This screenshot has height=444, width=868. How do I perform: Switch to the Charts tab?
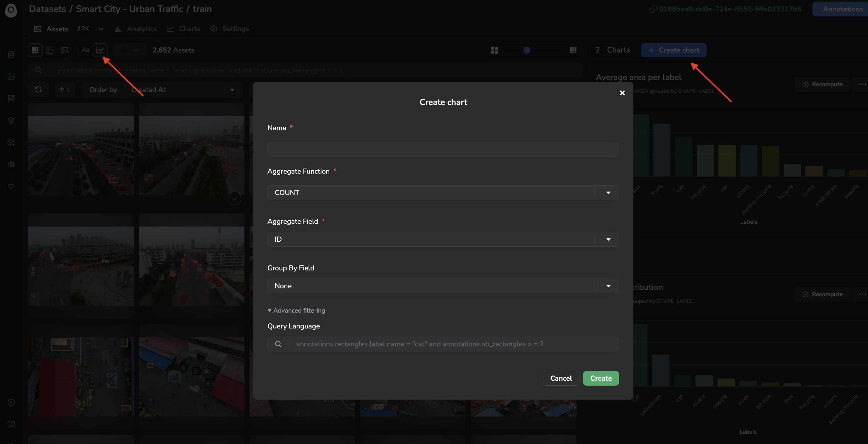click(184, 29)
